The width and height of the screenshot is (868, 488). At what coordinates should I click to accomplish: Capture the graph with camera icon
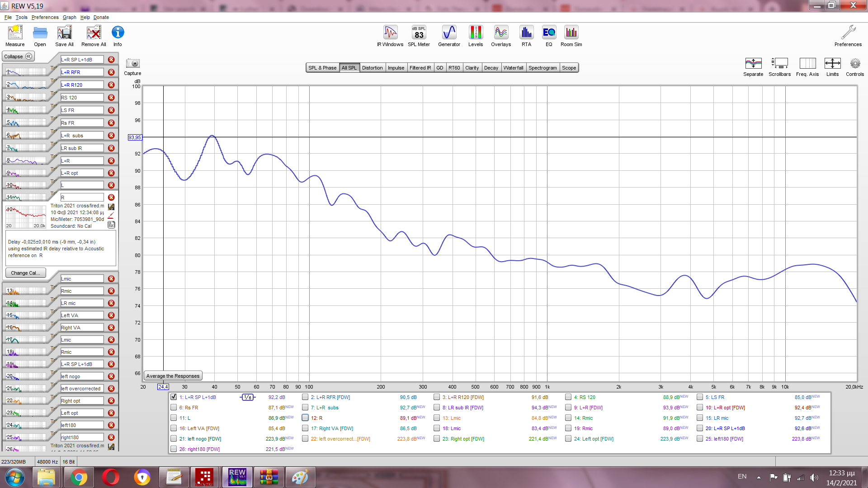[x=132, y=64]
